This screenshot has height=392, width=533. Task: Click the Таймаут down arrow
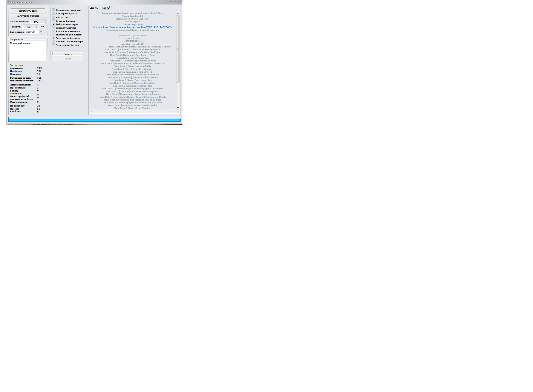[37, 28]
